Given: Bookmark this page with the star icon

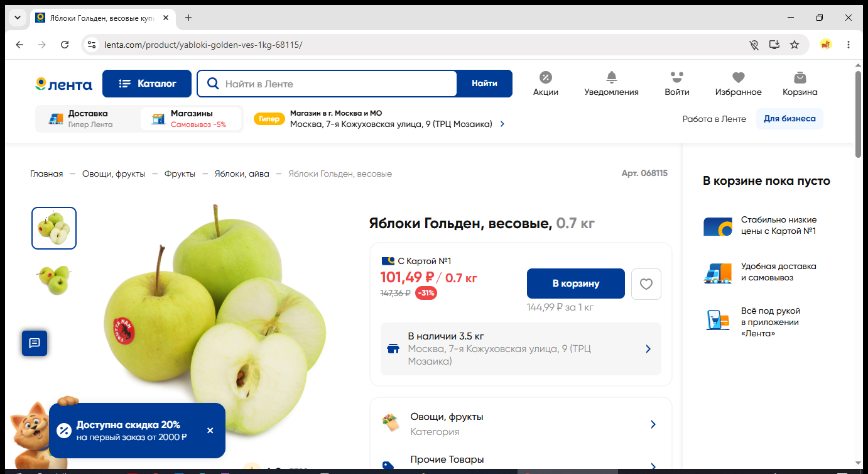Looking at the screenshot, I should pyautogui.click(x=795, y=45).
